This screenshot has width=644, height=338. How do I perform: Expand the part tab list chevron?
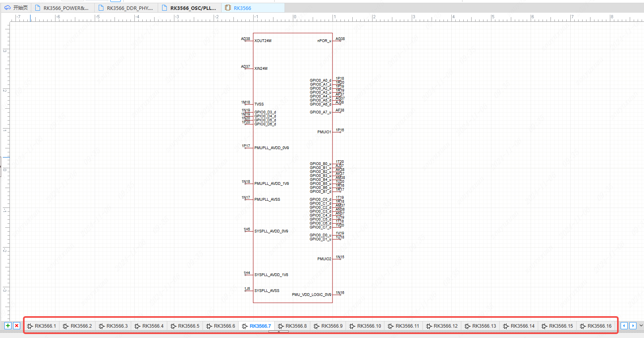641,326
